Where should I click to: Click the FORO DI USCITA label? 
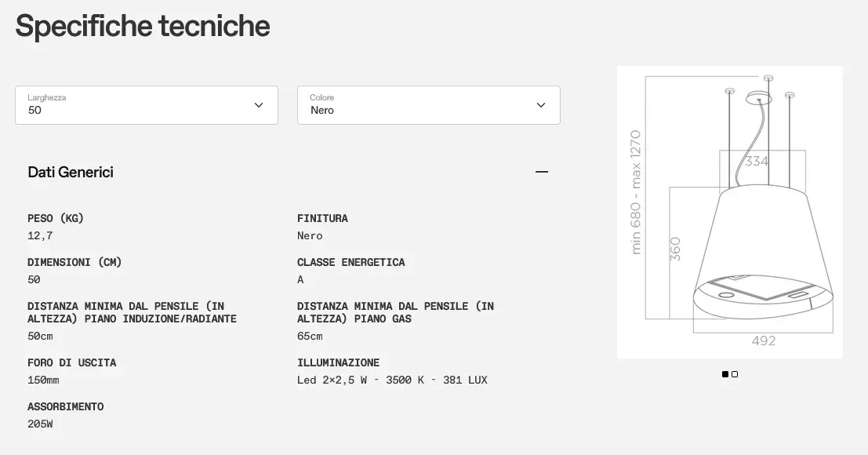[x=71, y=362]
